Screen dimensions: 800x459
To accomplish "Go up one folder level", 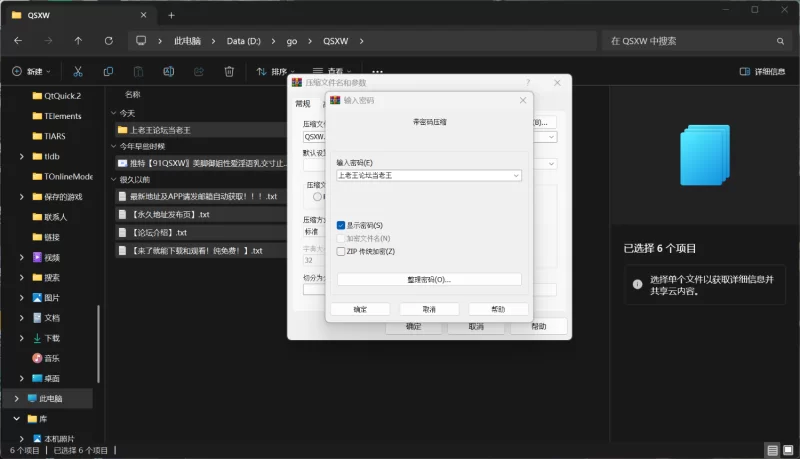I will (78, 41).
